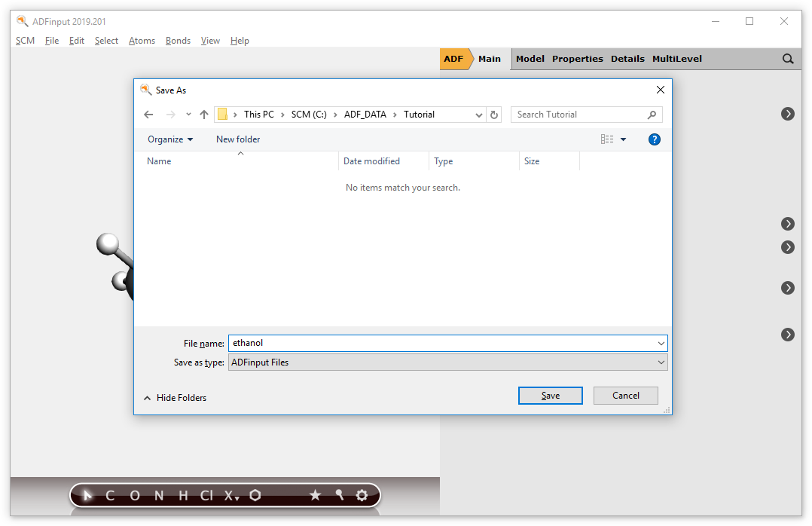Image resolution: width=812 pixels, height=526 pixels.
Task: Click the search magnifier in Save As dialog
Action: 652,115
